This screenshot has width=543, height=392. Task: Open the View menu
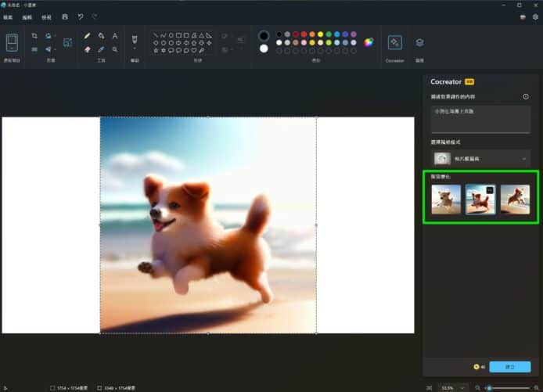tap(48, 16)
